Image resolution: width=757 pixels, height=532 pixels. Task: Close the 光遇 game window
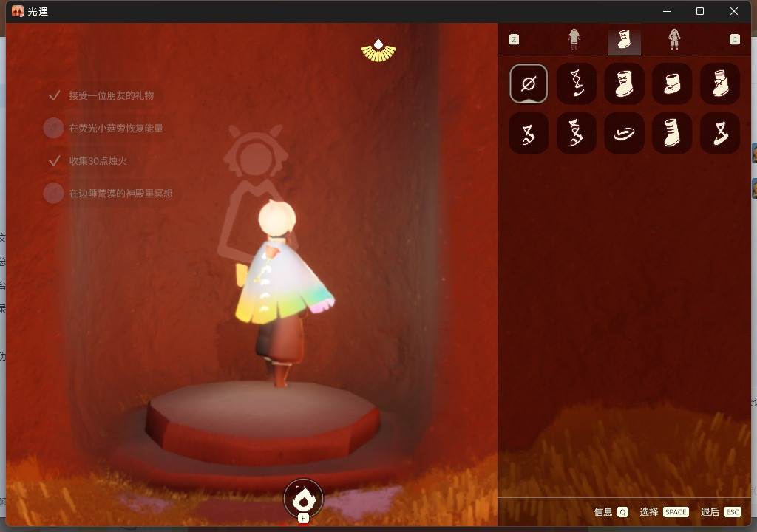click(x=734, y=11)
